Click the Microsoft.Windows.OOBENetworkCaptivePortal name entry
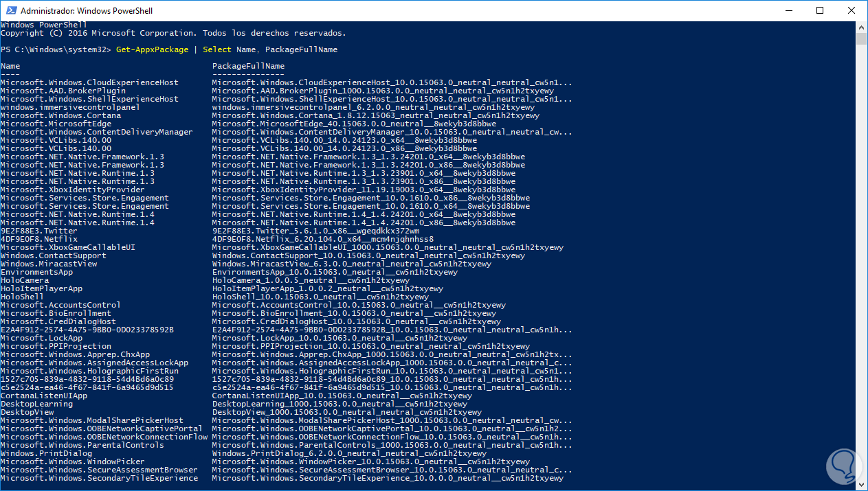 [x=102, y=429]
